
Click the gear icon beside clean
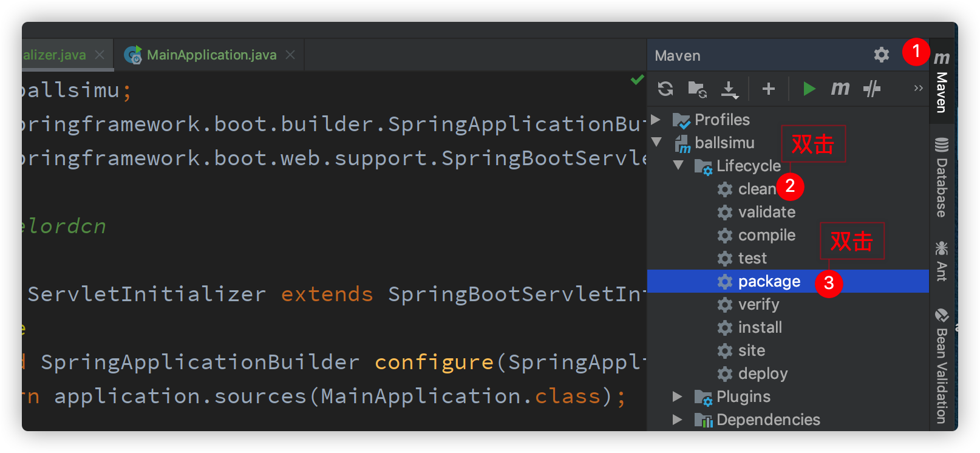pyautogui.click(x=725, y=189)
